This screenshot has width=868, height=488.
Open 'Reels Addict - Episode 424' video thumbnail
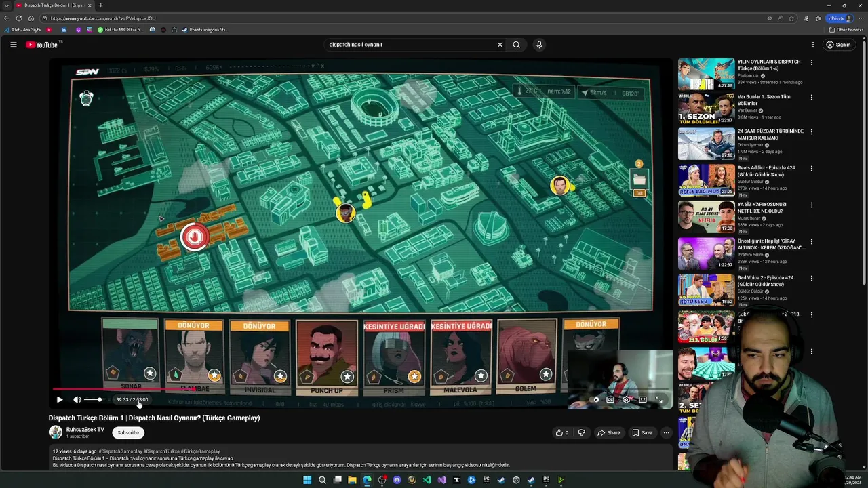[706, 180]
